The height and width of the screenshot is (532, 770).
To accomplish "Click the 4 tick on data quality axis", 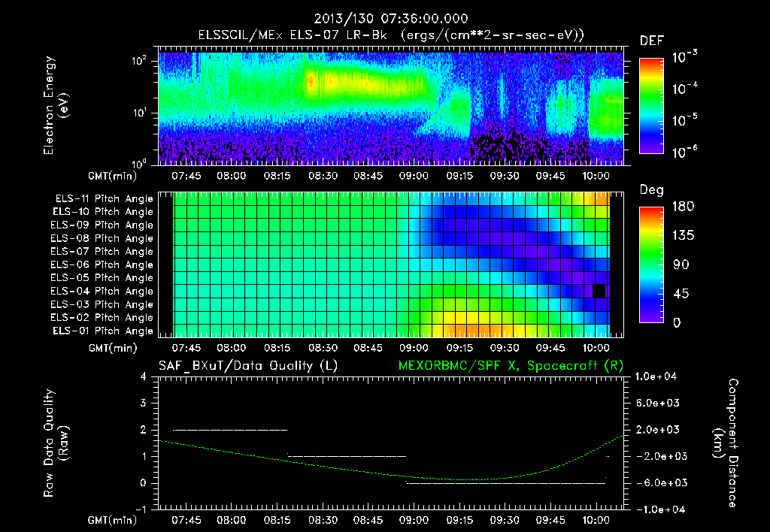I will pyautogui.click(x=144, y=376).
